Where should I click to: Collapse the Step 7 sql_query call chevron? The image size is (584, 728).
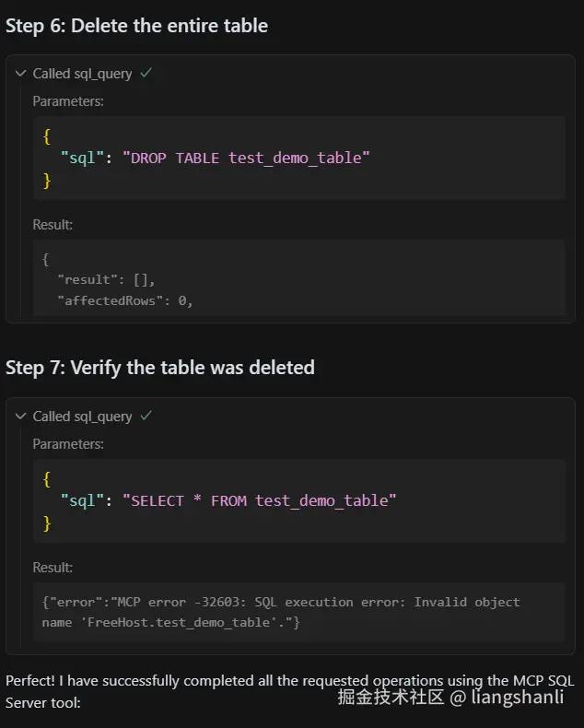pyautogui.click(x=21, y=417)
